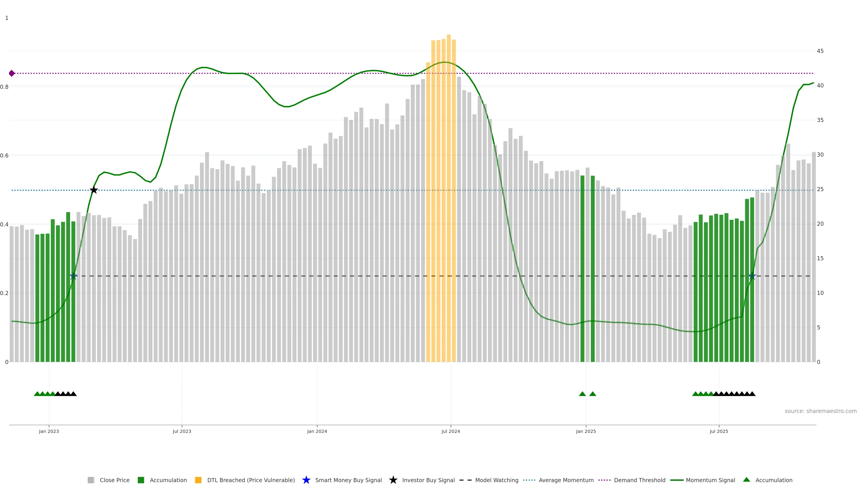Viewport: 868px width, 488px height.
Task: Click the black Investor Buy Signal legend star
Action: click(x=393, y=480)
